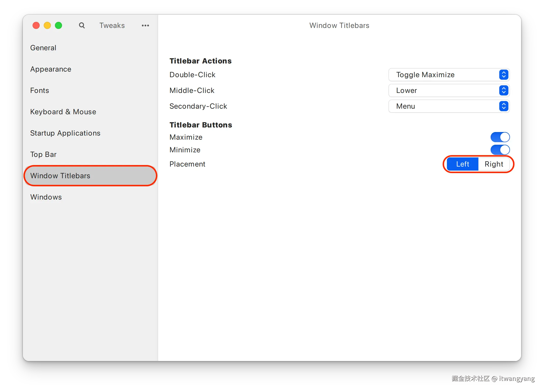Image resolution: width=544 pixels, height=392 pixels.
Task: Go to Fonts settings
Action: click(x=39, y=90)
